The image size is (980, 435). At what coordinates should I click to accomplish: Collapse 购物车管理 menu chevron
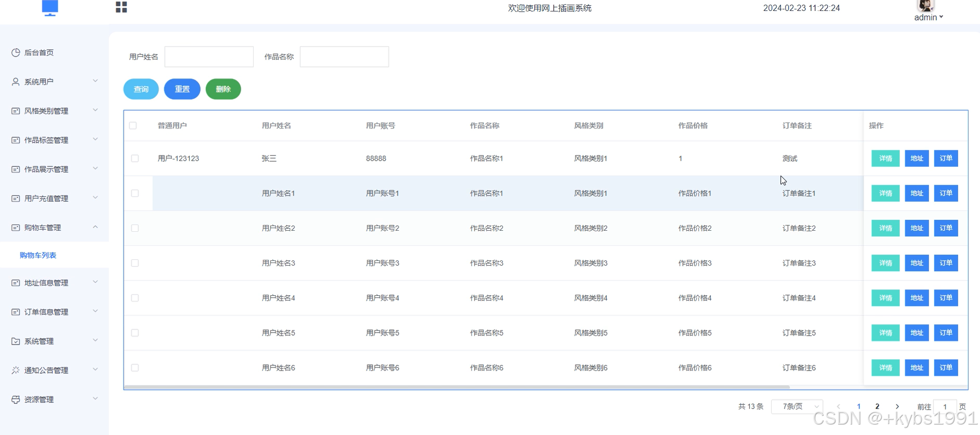(x=95, y=226)
